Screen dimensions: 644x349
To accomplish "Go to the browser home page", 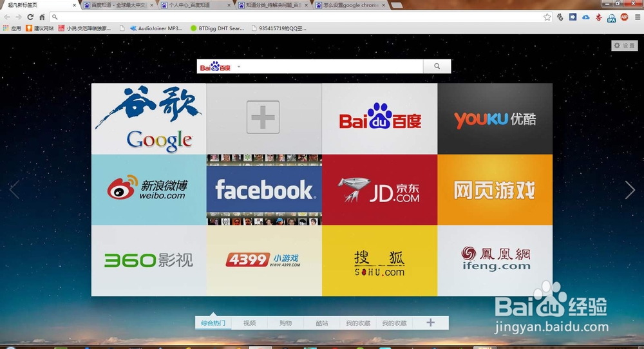I will [x=42, y=17].
